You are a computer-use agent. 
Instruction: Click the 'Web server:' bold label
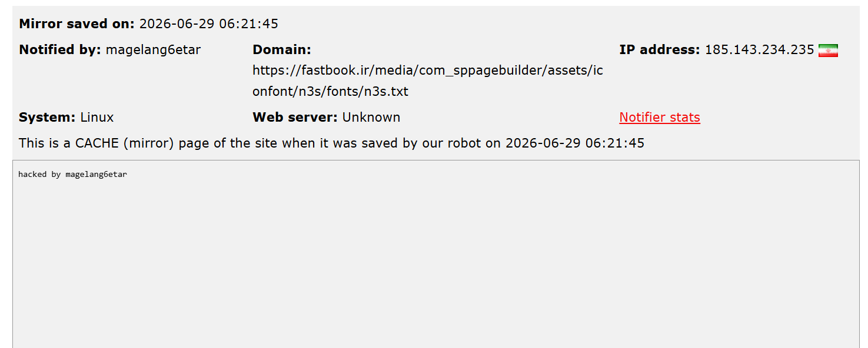295,118
